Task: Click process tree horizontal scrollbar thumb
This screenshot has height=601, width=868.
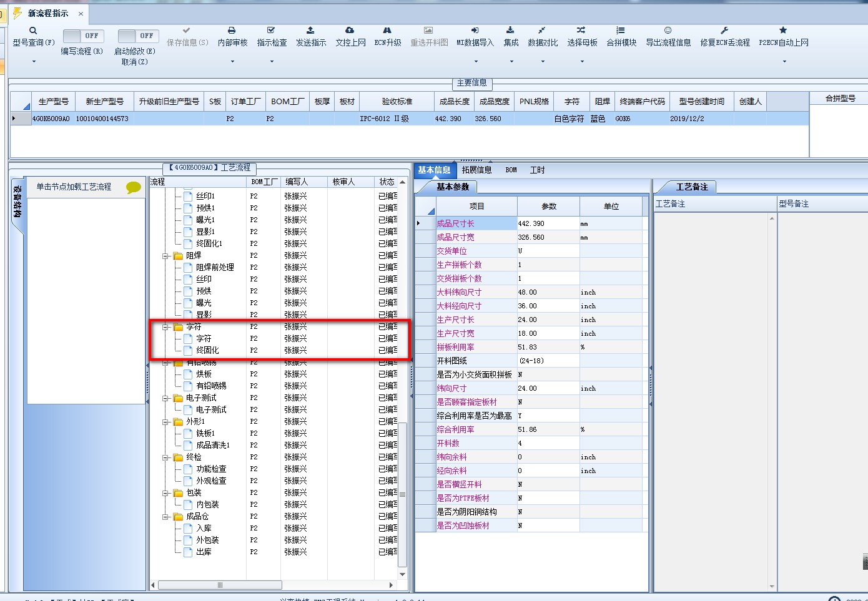Action: [220, 585]
